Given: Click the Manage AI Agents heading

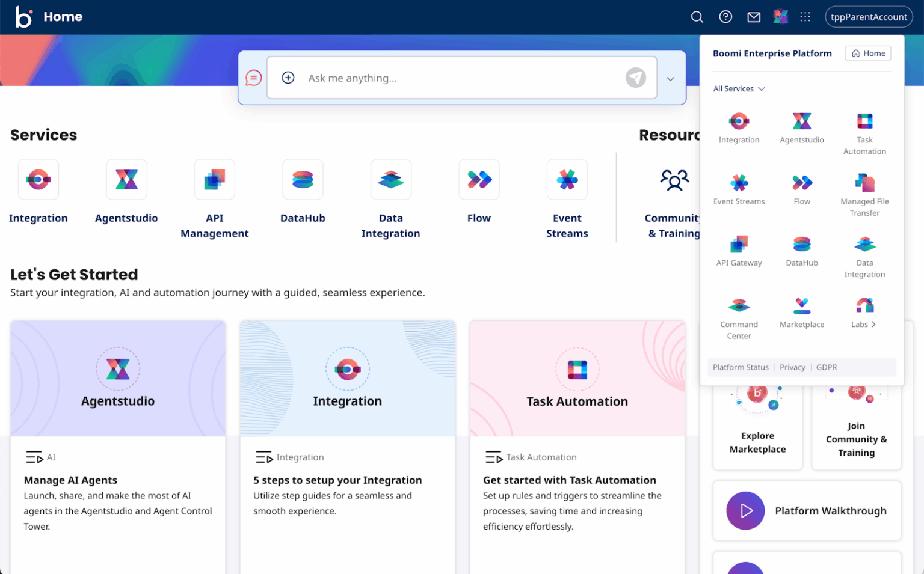Looking at the screenshot, I should tap(70, 480).
